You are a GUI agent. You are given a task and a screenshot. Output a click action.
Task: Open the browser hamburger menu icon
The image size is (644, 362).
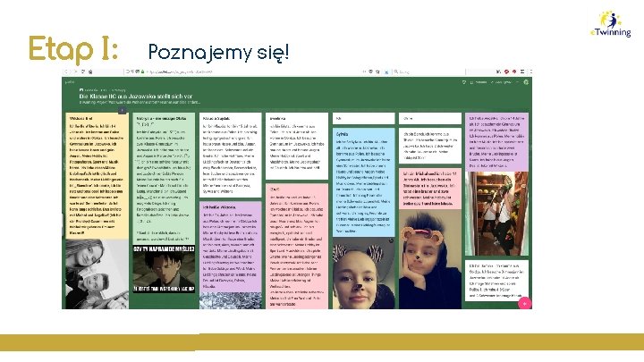coord(522,72)
